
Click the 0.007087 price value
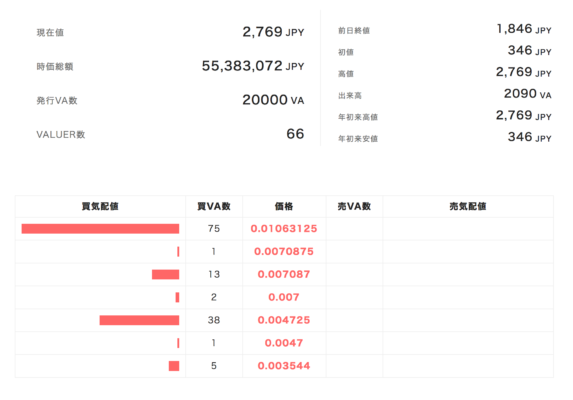(284, 274)
